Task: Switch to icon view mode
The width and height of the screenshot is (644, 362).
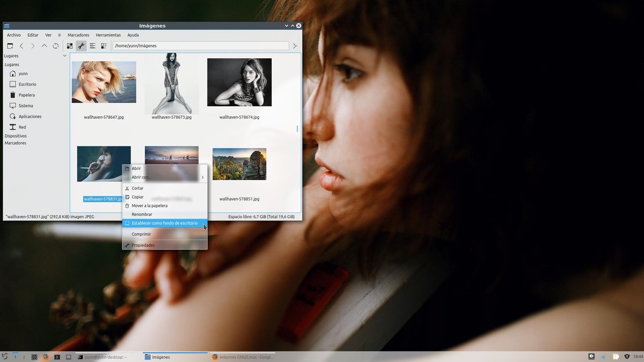Action: pos(70,46)
